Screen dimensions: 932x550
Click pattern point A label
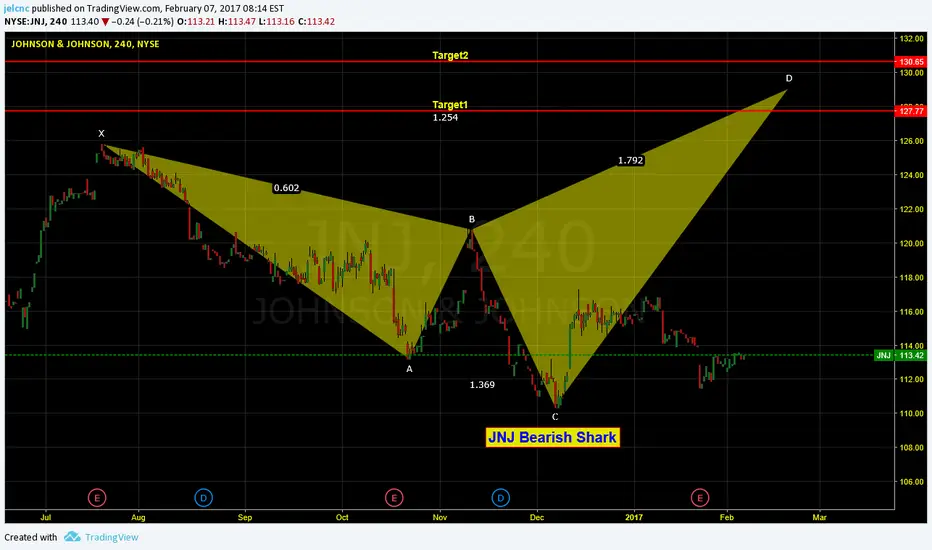(409, 369)
